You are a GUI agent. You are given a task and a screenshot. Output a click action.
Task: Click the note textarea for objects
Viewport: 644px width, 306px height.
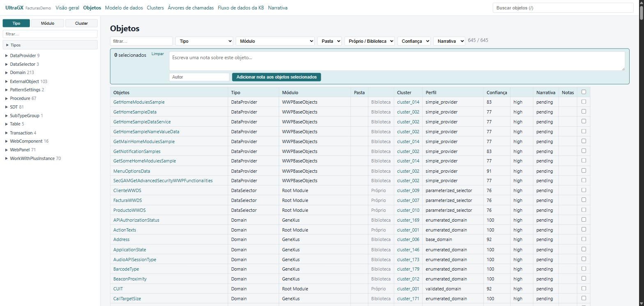point(397,61)
